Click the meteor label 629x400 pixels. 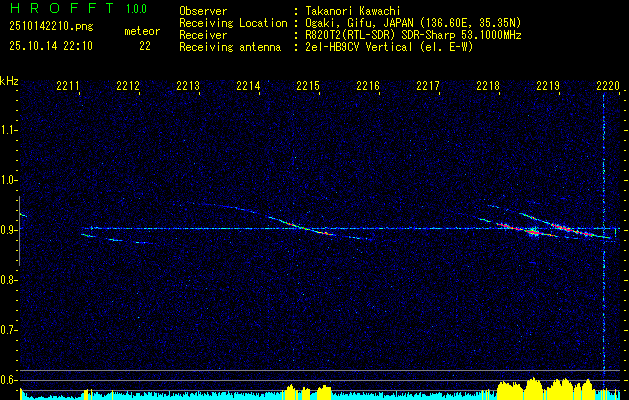point(142,31)
